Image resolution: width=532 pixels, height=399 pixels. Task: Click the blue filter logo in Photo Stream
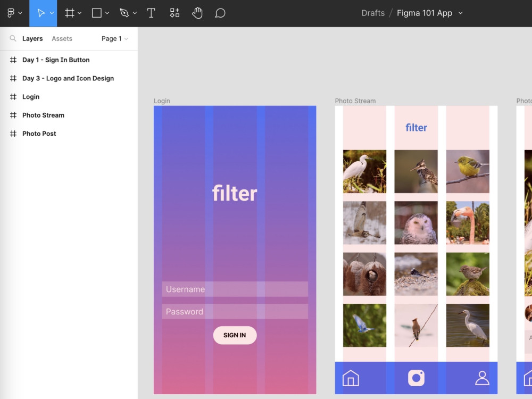pyautogui.click(x=417, y=128)
